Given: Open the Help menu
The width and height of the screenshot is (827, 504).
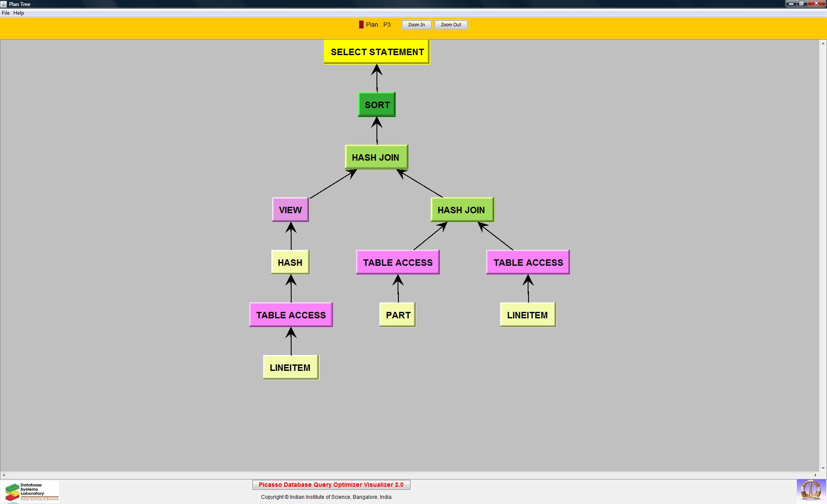Looking at the screenshot, I should coord(19,13).
